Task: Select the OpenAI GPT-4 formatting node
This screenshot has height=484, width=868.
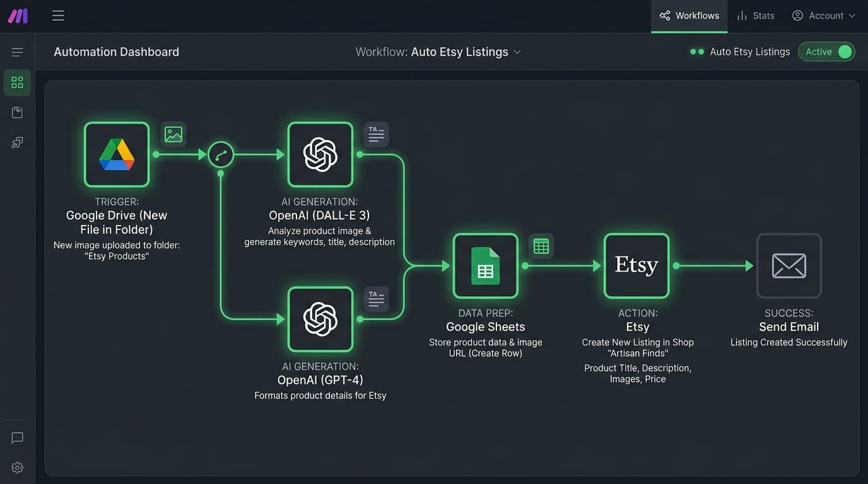Action: tap(320, 319)
